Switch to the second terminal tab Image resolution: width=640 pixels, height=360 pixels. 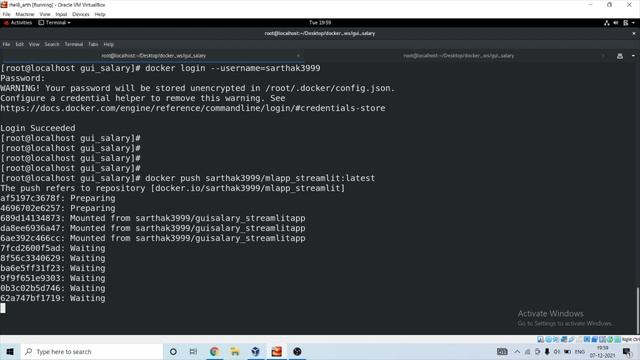[459, 56]
